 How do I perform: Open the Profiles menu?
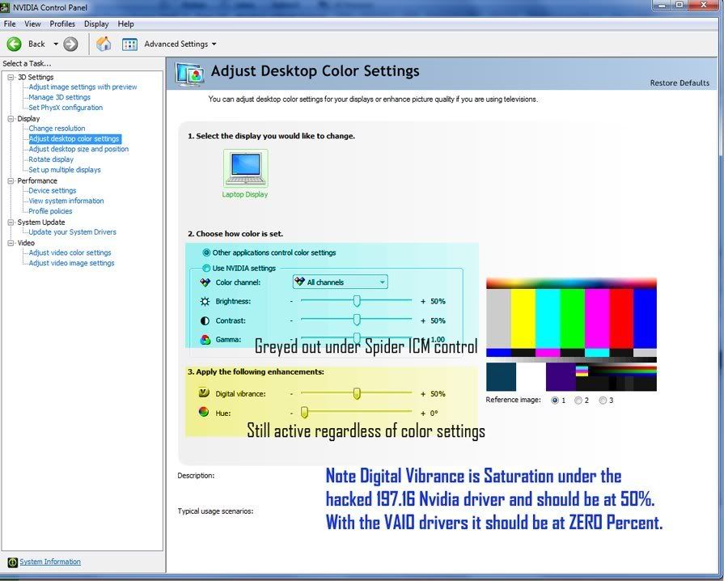point(62,23)
